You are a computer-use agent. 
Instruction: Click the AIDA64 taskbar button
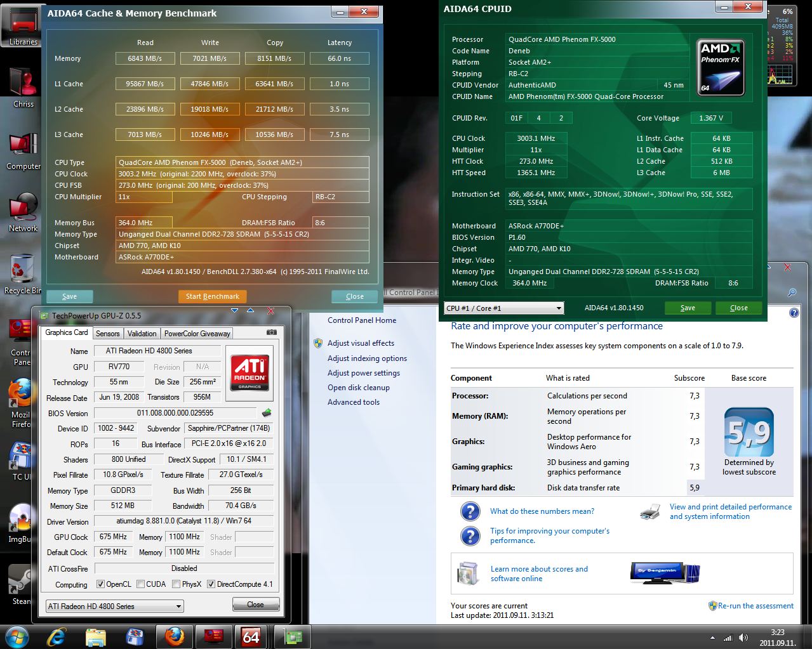pos(251,637)
